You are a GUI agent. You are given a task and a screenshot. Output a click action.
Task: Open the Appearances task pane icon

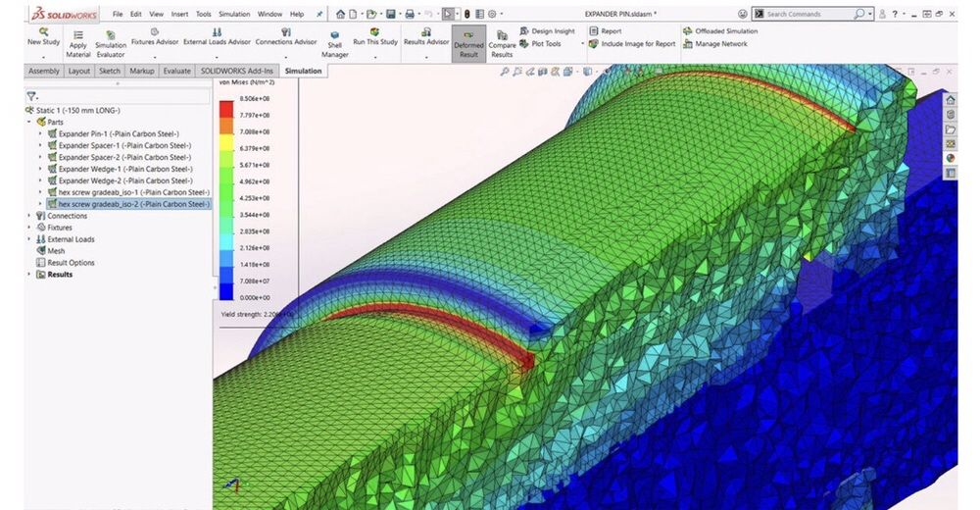click(x=951, y=158)
